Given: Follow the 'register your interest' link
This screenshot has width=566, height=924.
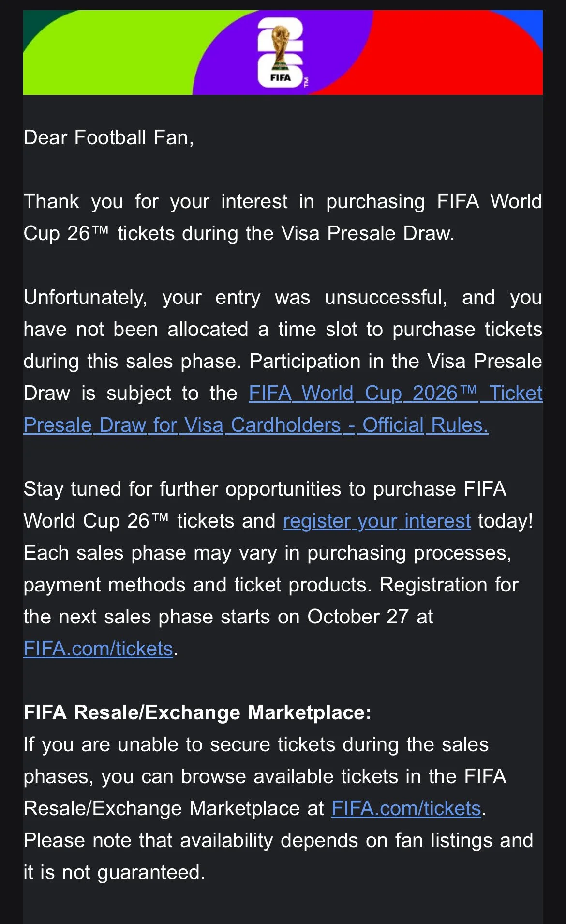Looking at the screenshot, I should coord(377,521).
